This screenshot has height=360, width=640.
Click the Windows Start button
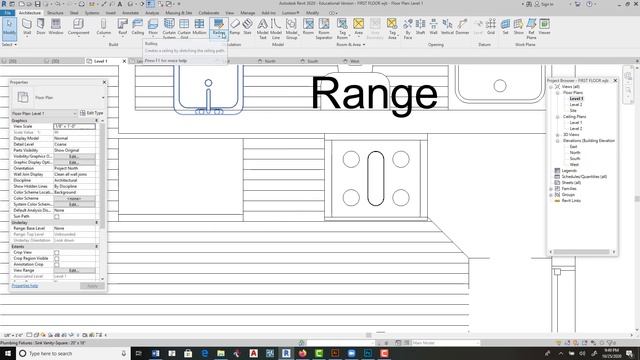[x=7, y=353]
